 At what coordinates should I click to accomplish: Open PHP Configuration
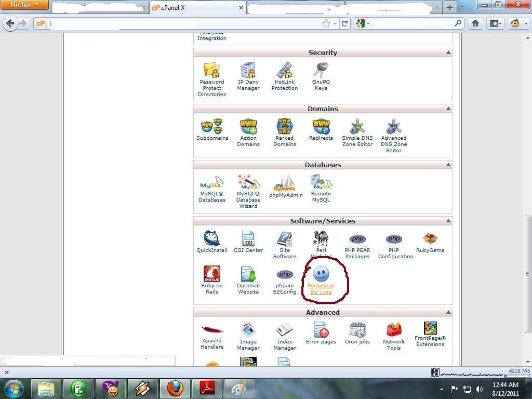click(x=395, y=247)
